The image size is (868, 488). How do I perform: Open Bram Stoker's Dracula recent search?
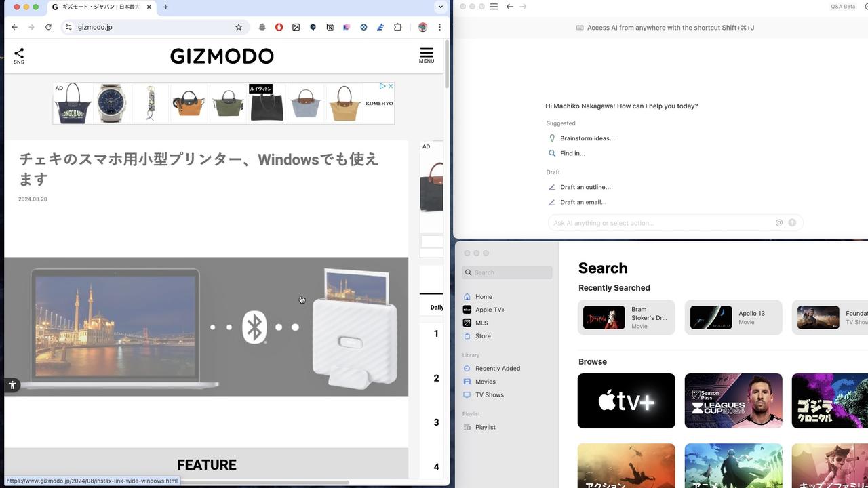click(627, 317)
